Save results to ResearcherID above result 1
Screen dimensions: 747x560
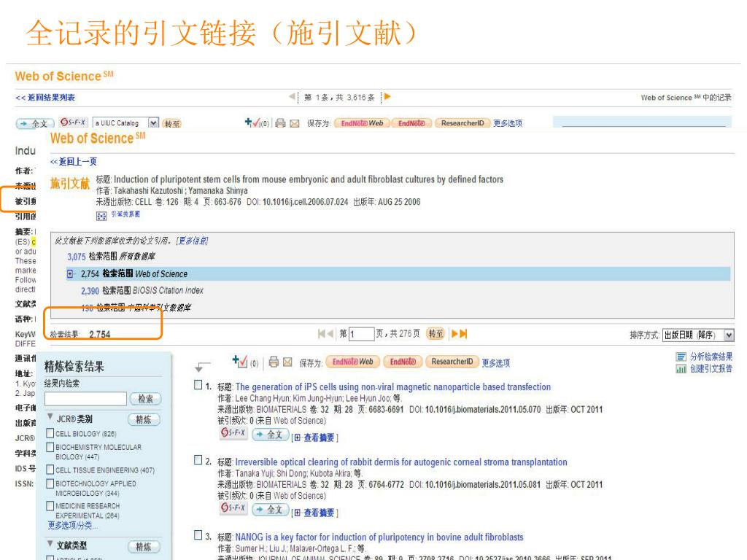pyautogui.click(x=452, y=362)
